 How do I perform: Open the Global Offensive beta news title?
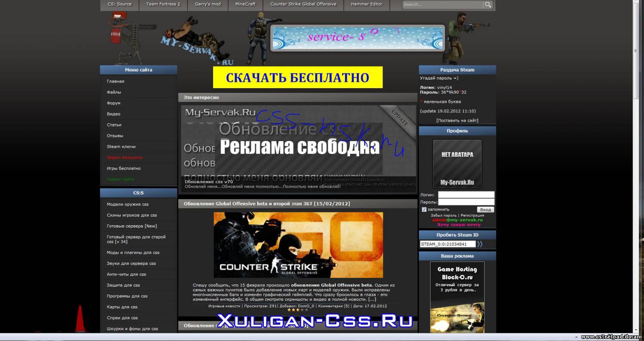(267, 204)
